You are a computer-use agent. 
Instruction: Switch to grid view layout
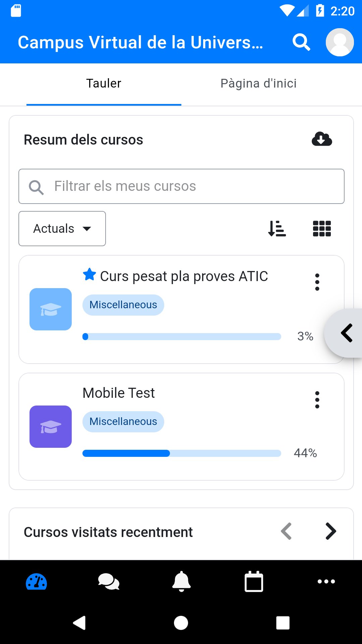[321, 228]
